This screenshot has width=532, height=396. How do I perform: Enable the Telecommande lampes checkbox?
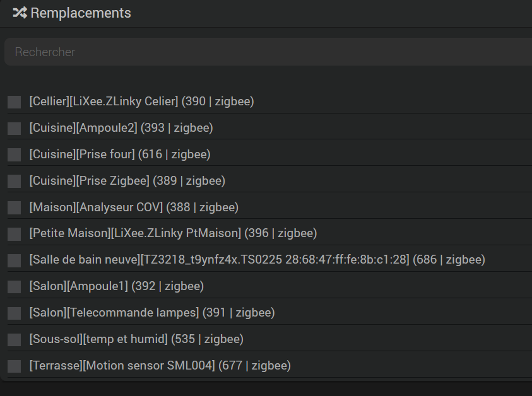[15, 314]
